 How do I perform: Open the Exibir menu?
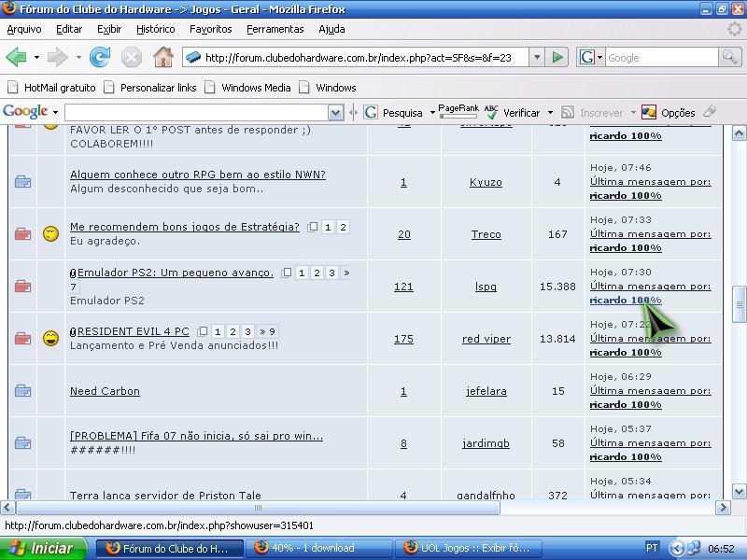[109, 29]
